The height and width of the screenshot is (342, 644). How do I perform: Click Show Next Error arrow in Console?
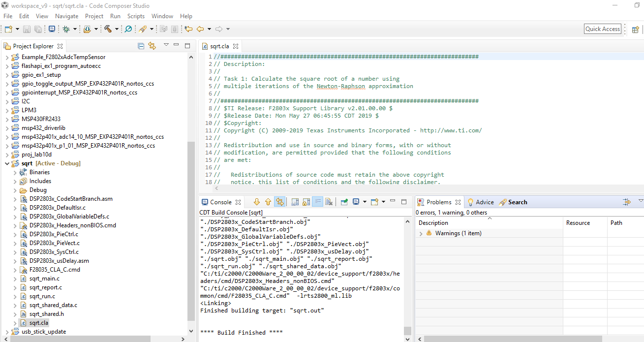click(256, 202)
